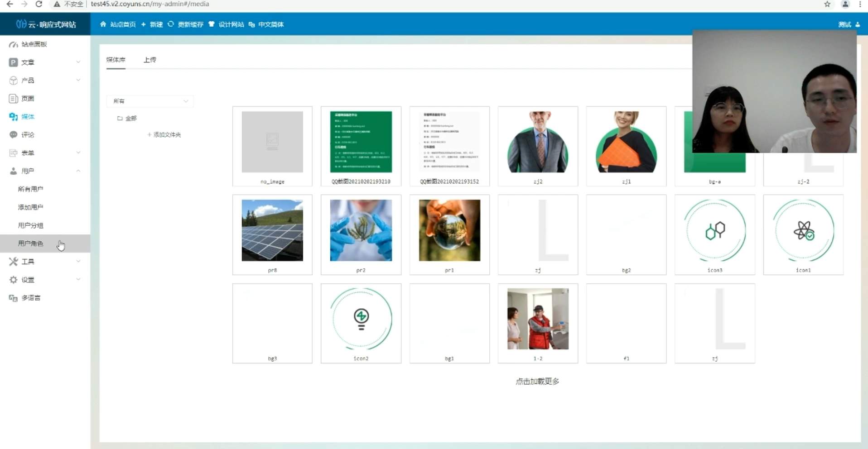Open 所有用户 in the sidebar
Screen dimensions: 868x449
30,189
